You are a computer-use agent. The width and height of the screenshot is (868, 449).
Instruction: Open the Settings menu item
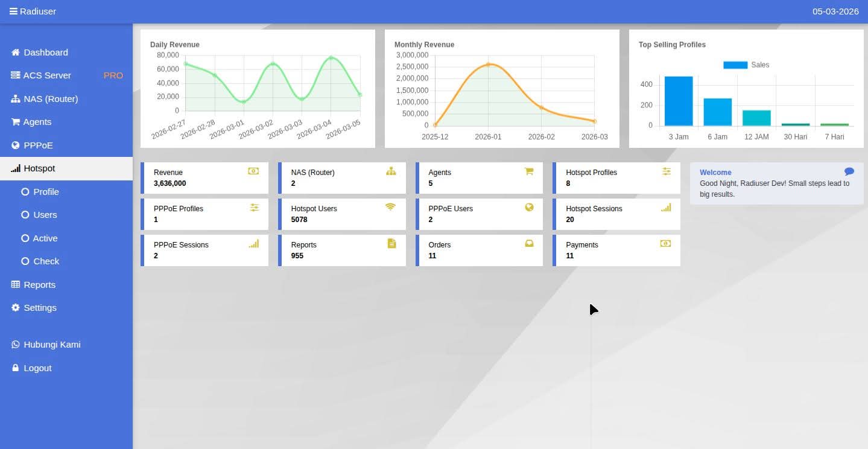[41, 308]
